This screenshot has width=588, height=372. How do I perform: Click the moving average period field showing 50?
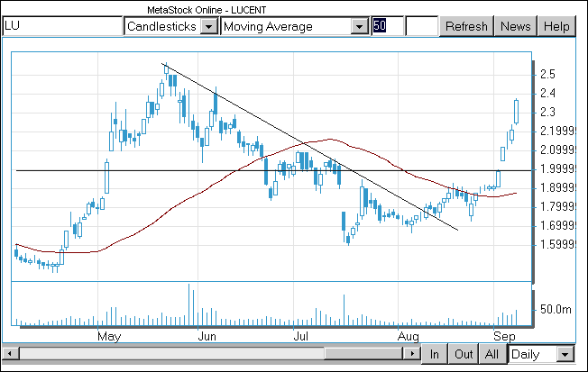[388, 26]
